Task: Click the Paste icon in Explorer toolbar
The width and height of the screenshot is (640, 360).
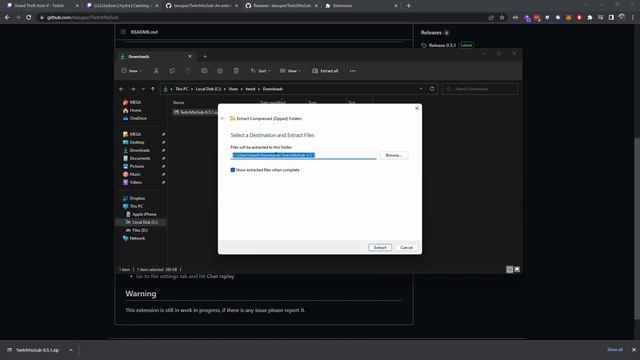Action: 188,71
